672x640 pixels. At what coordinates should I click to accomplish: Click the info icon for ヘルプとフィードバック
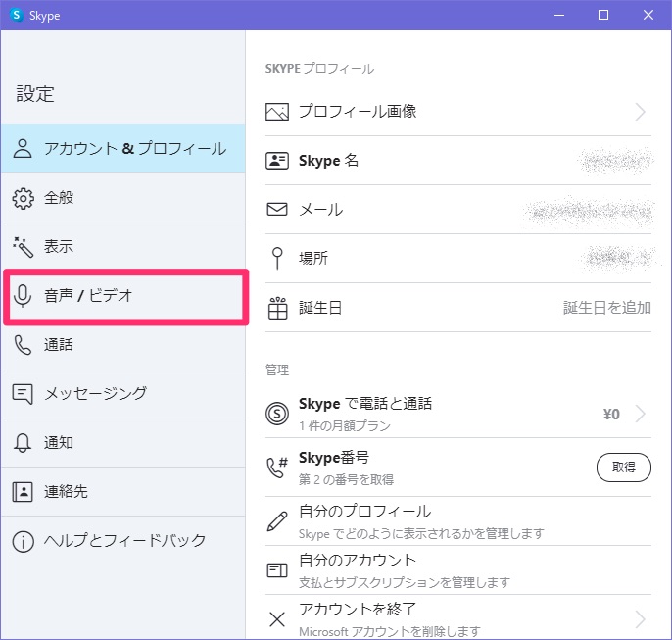(23, 541)
